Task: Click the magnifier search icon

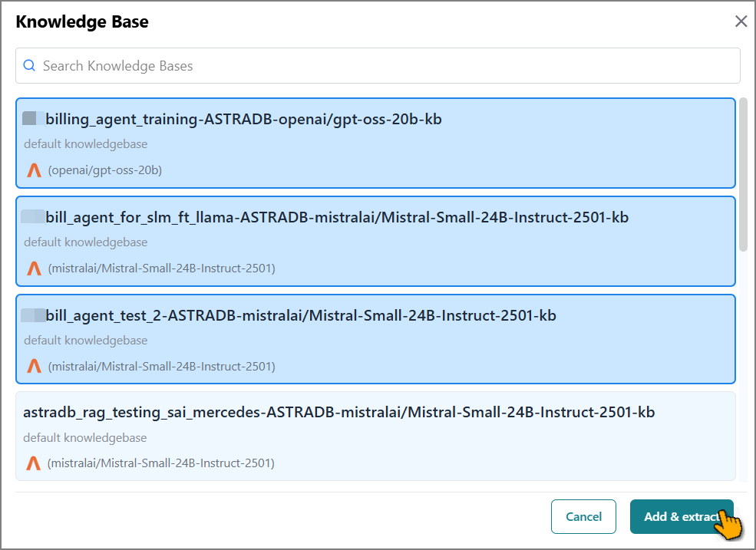Action: tap(29, 65)
